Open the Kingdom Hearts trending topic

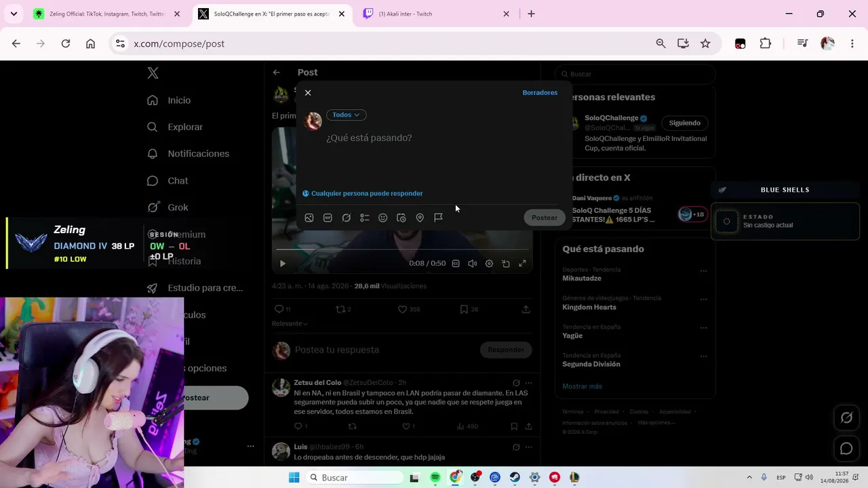pos(589,307)
